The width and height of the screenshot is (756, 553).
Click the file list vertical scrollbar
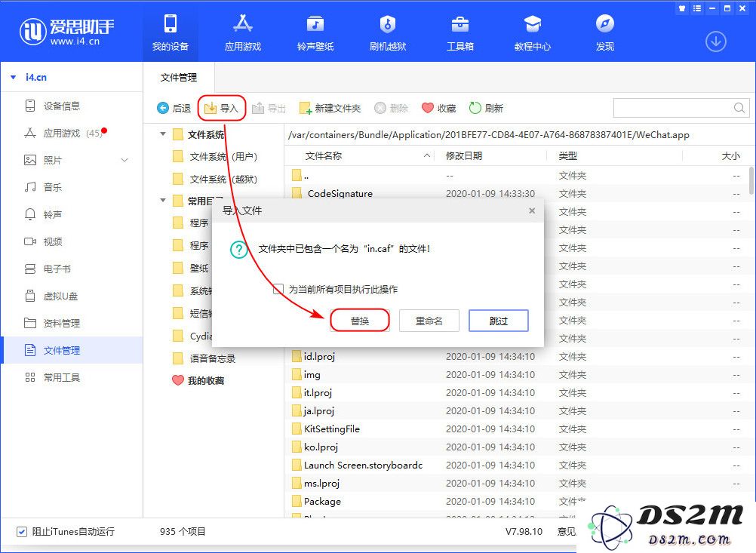752,180
